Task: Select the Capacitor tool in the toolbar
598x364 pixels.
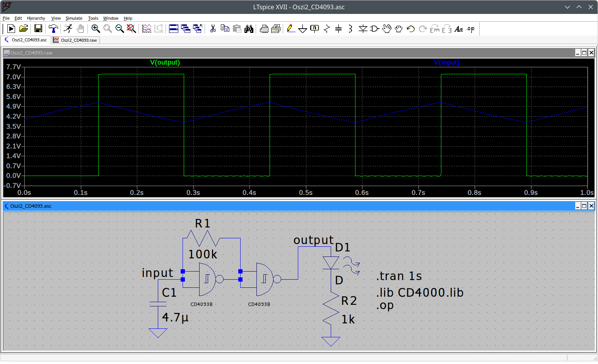Action: point(338,29)
